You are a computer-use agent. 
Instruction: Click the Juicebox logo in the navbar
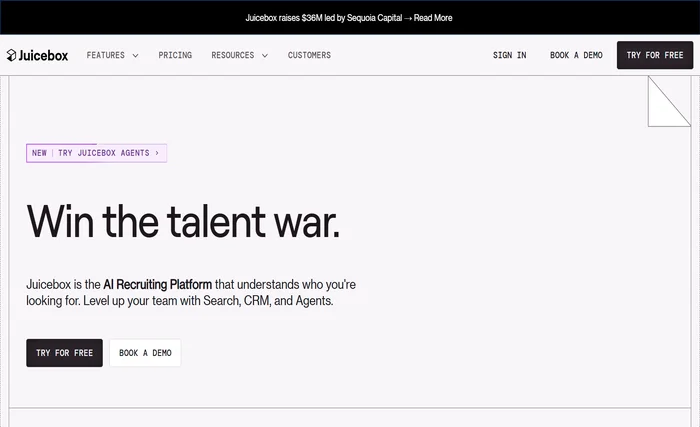(x=38, y=55)
